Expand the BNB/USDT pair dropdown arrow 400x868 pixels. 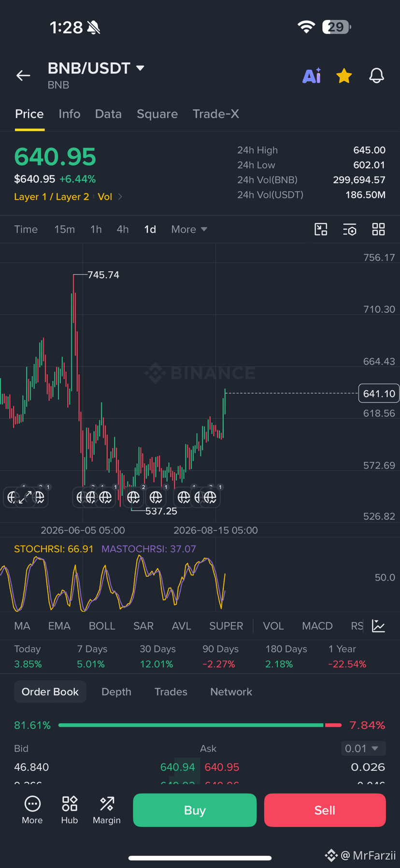(x=140, y=68)
